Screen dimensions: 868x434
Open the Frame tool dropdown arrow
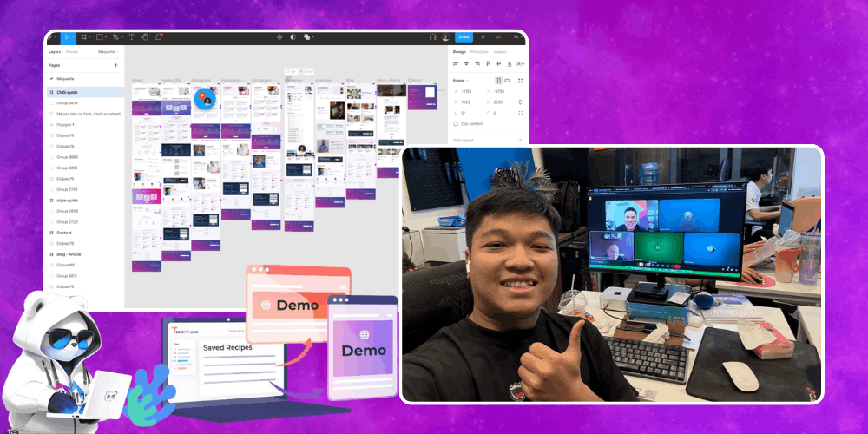click(x=90, y=37)
